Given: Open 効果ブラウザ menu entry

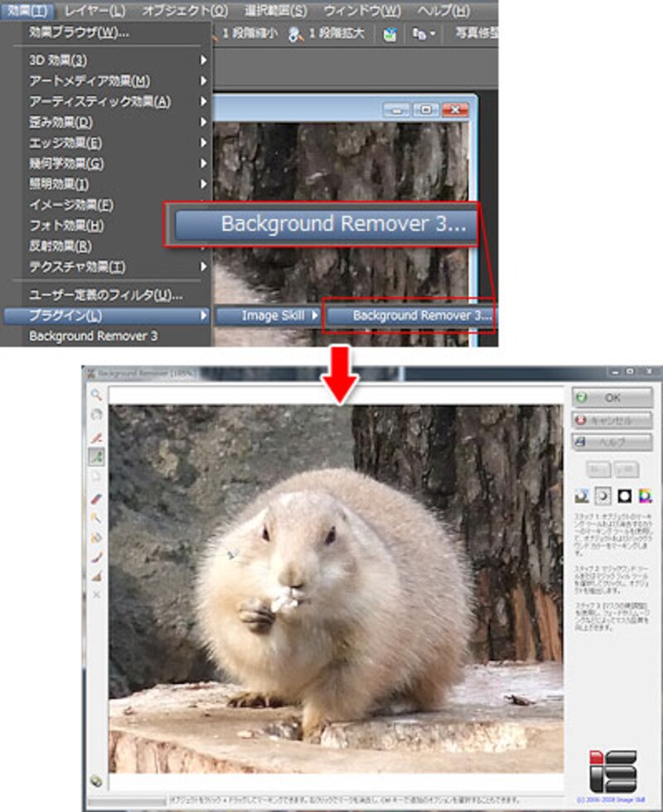Looking at the screenshot, I should click(79, 33).
